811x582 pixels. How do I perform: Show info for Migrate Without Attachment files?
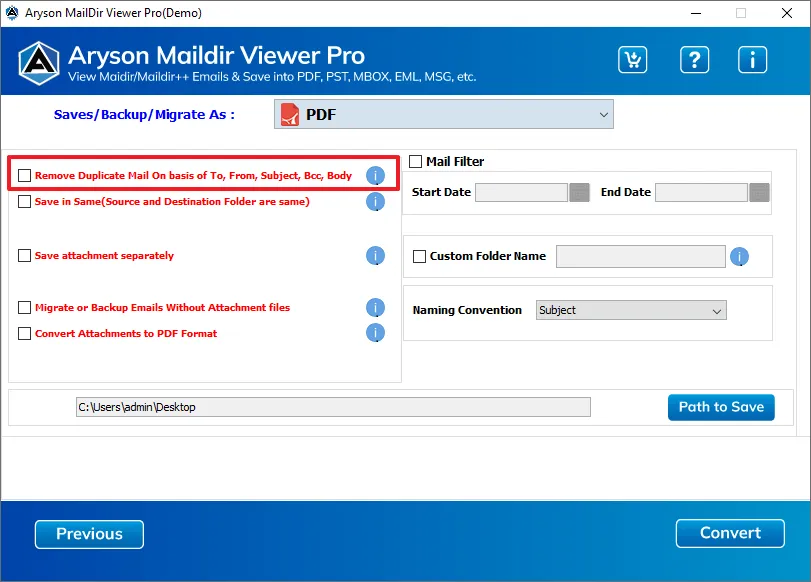coord(376,307)
